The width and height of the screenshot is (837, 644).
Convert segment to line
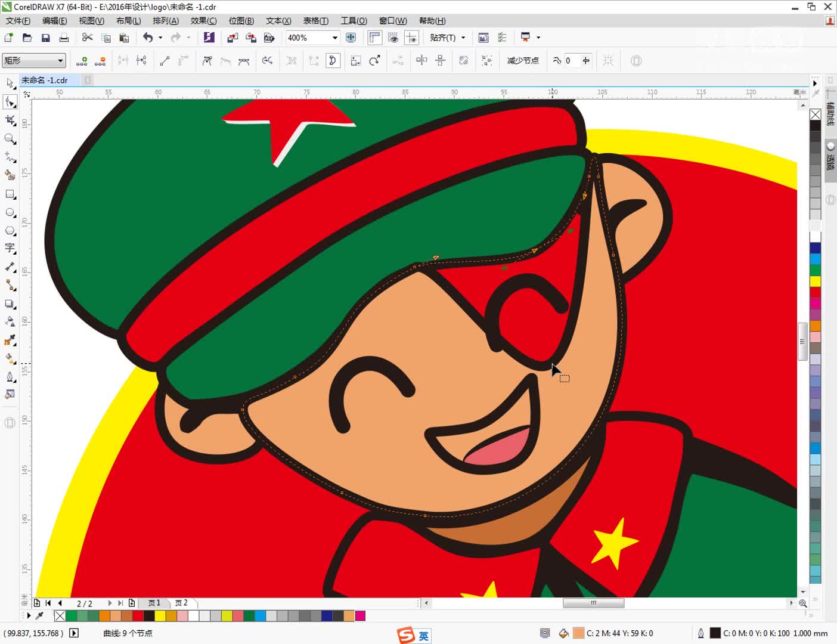[x=165, y=61]
